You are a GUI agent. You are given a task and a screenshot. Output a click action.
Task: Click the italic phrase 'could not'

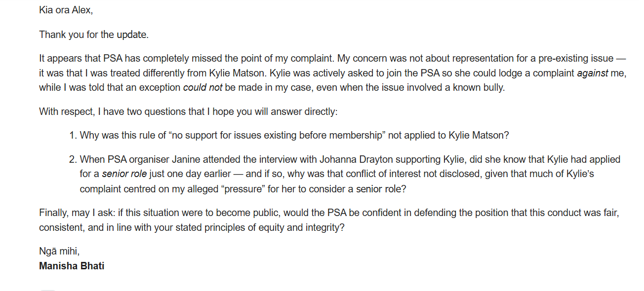(202, 88)
